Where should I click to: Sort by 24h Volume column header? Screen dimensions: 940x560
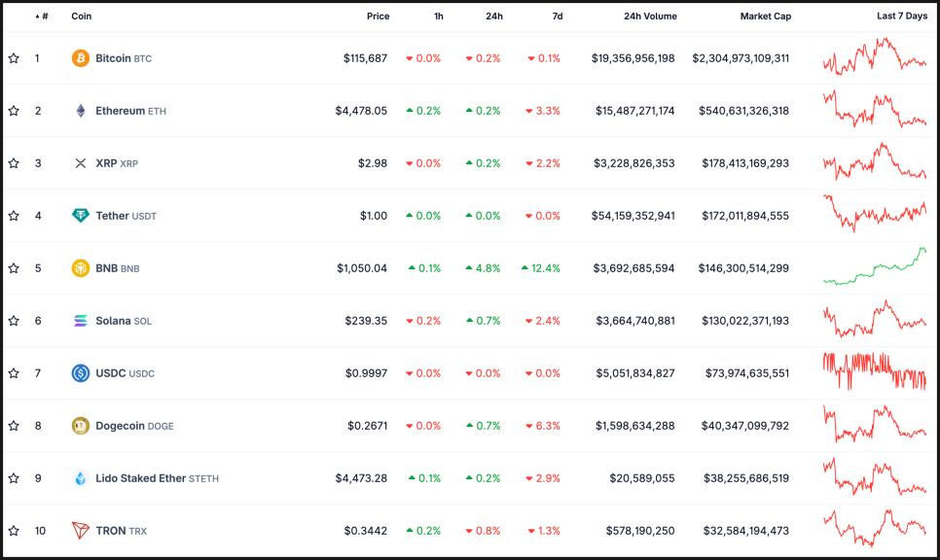pos(650,17)
